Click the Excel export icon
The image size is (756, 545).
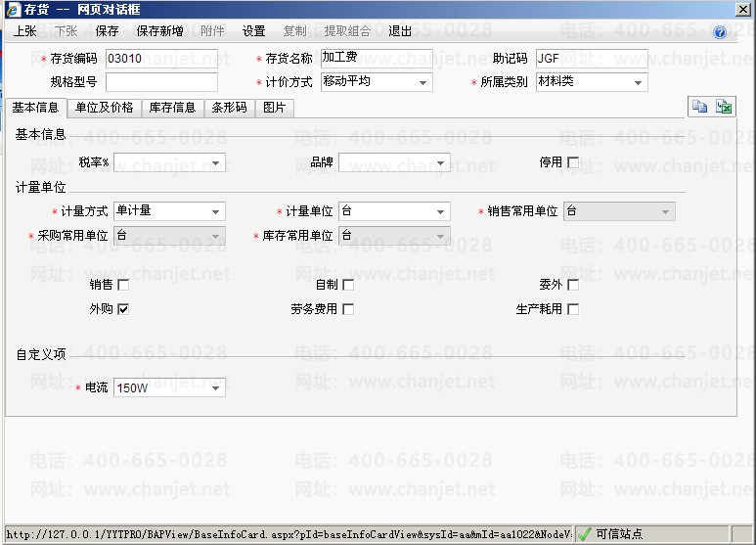(724, 107)
